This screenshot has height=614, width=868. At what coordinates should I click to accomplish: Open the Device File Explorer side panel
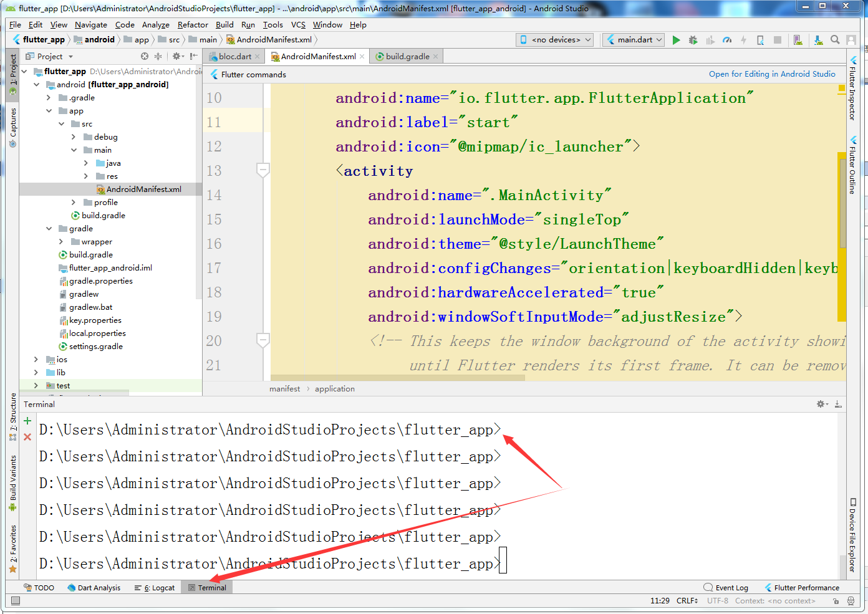tap(852, 535)
